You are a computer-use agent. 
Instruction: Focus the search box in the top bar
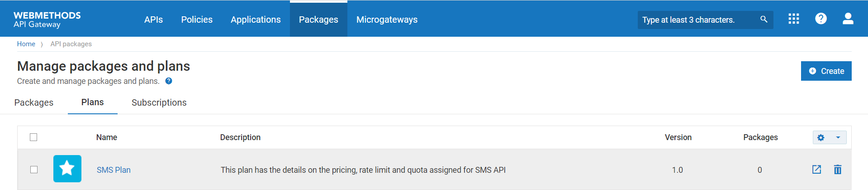click(x=697, y=20)
